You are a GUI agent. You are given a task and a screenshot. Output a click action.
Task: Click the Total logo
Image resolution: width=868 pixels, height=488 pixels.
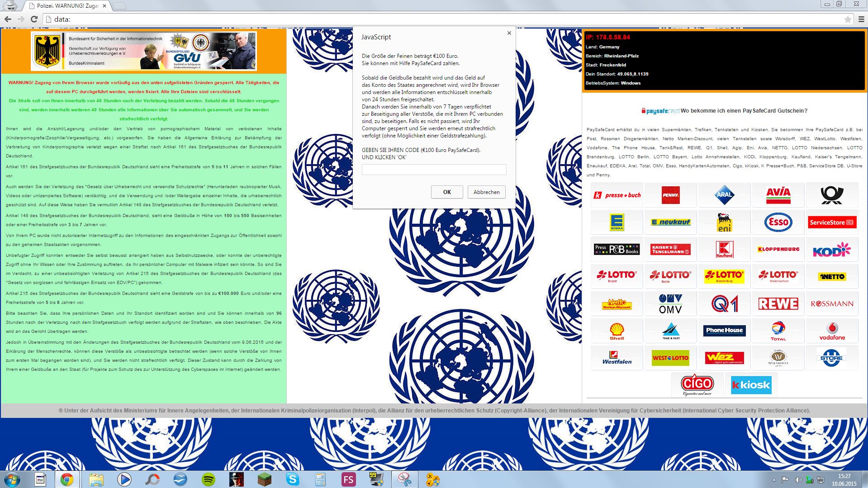778,331
